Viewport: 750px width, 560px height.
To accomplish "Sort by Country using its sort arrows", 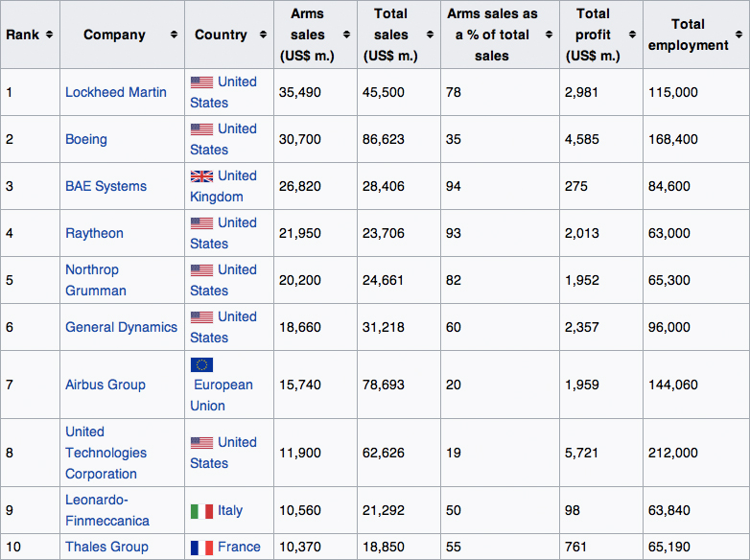I will tap(263, 35).
